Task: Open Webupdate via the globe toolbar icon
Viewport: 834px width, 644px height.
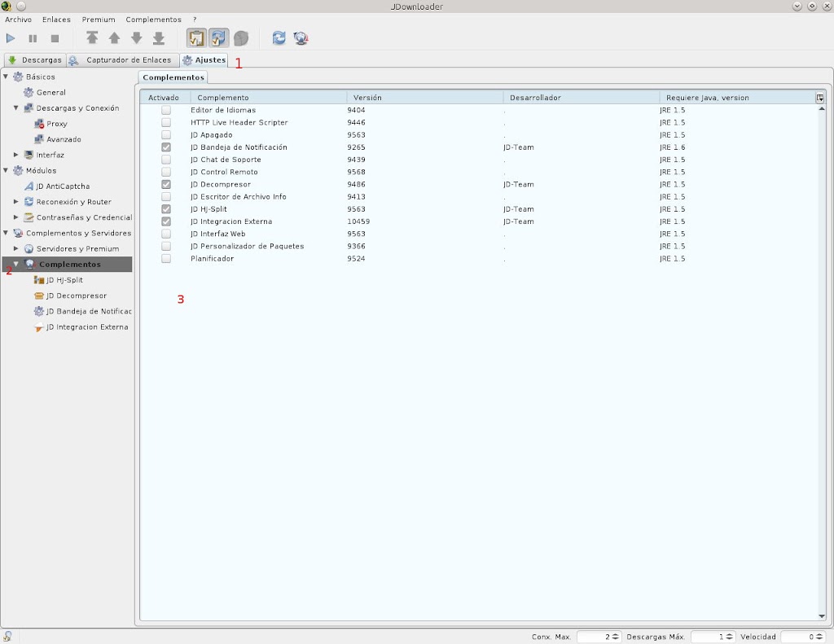Action: tap(301, 37)
